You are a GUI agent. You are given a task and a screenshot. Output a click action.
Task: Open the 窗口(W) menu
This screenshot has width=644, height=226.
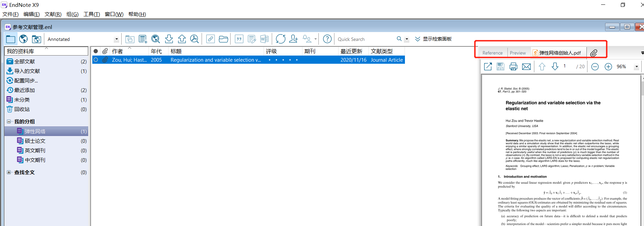[x=114, y=14]
